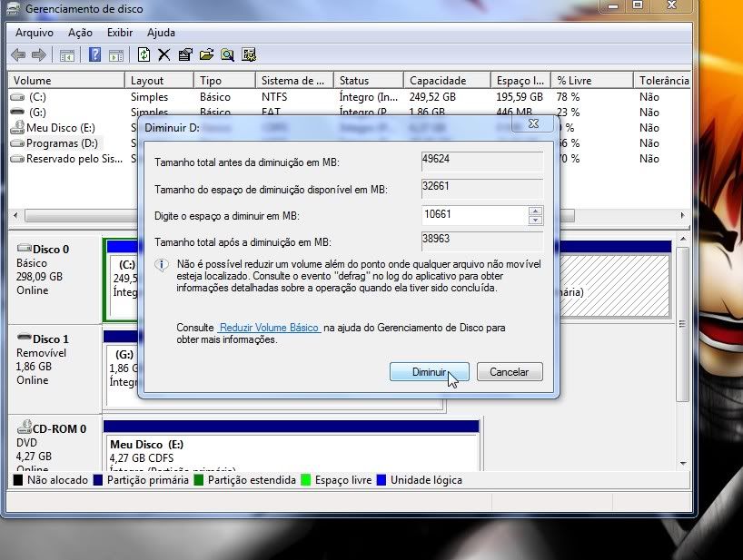Screen dimensions: 743x560
Task: Click the show/hide console tree icon
Action: pyautogui.click(x=67, y=55)
